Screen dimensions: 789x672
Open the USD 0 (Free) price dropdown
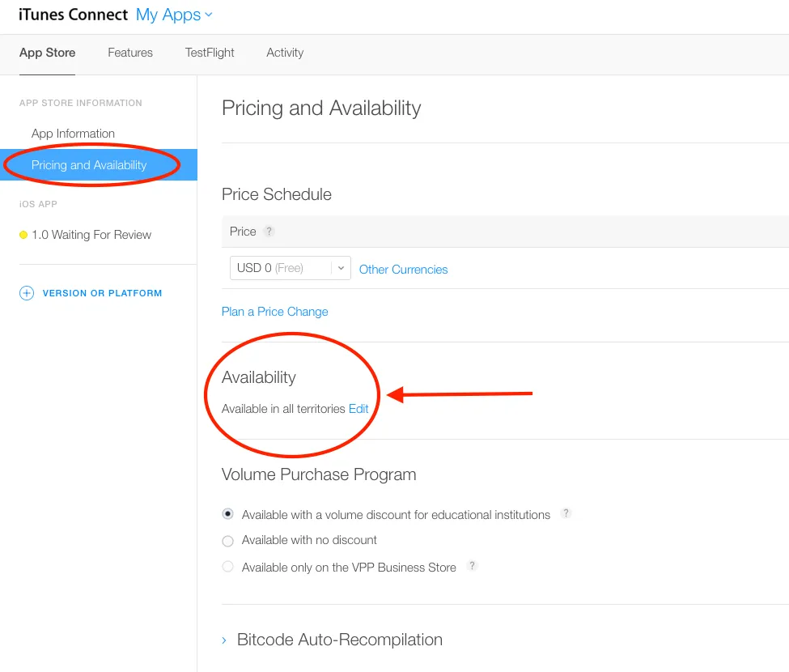point(290,268)
